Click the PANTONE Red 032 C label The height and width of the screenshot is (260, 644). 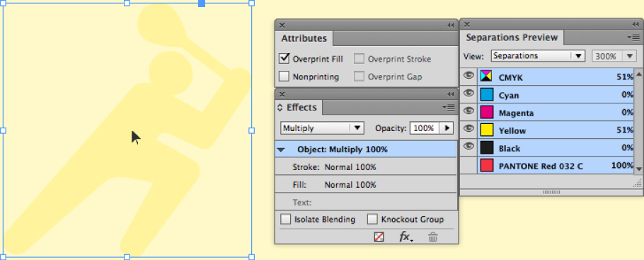pyautogui.click(x=541, y=166)
